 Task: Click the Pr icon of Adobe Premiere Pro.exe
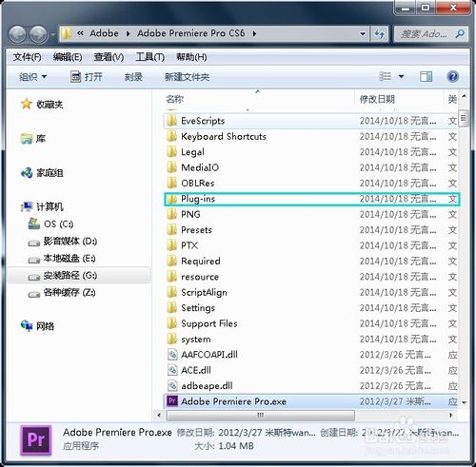172,401
